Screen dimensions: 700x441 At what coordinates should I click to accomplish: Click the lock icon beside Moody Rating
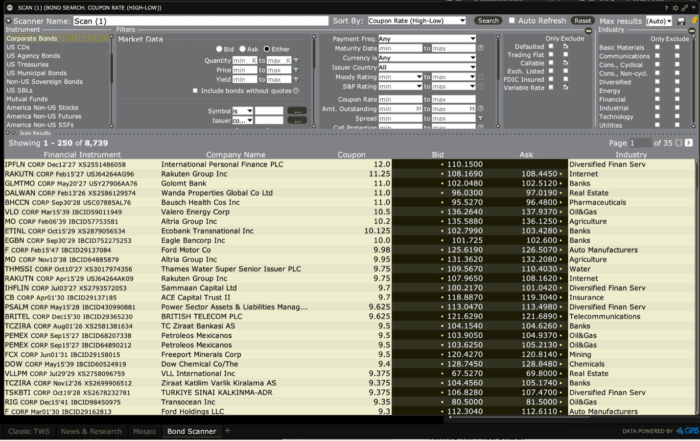click(x=480, y=77)
